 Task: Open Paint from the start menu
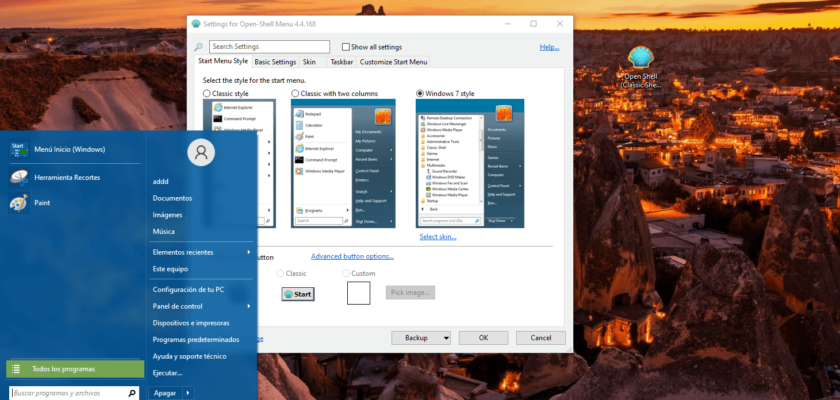click(x=18, y=204)
